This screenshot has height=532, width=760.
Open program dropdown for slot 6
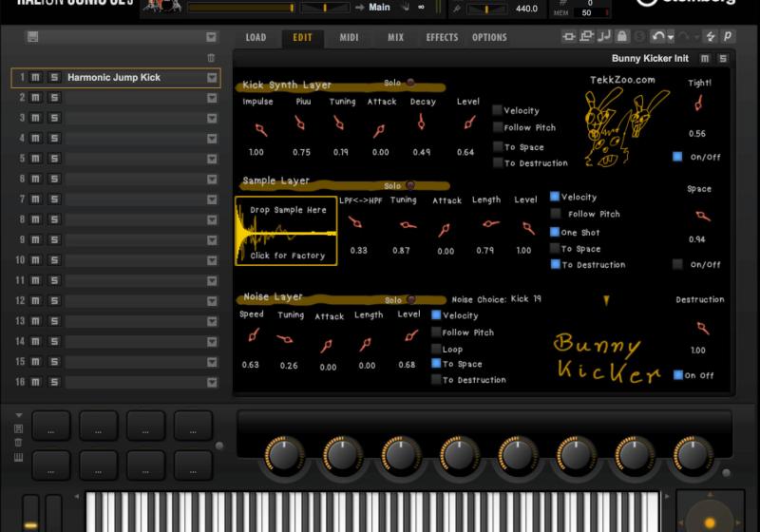(x=212, y=180)
